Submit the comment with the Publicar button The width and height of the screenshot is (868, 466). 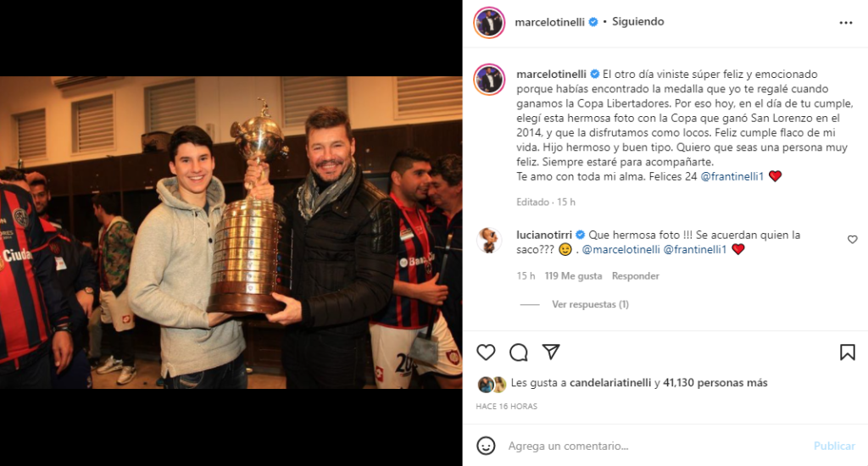[834, 446]
